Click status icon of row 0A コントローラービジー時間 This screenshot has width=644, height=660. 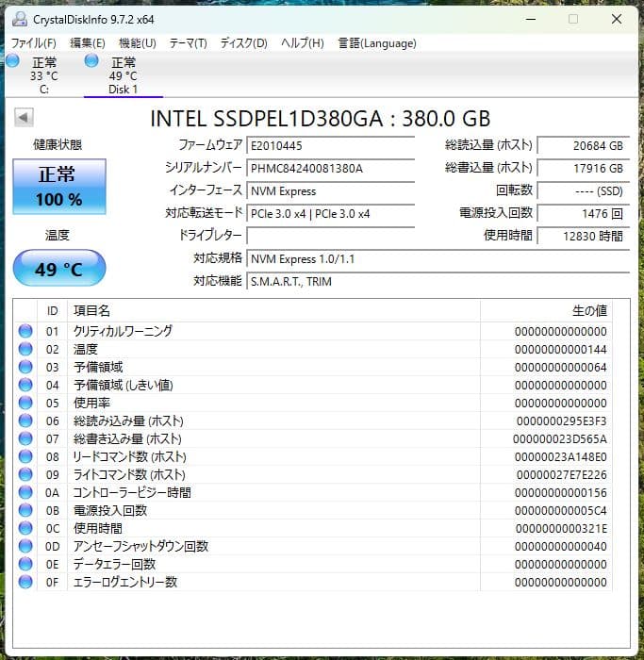pos(25,492)
